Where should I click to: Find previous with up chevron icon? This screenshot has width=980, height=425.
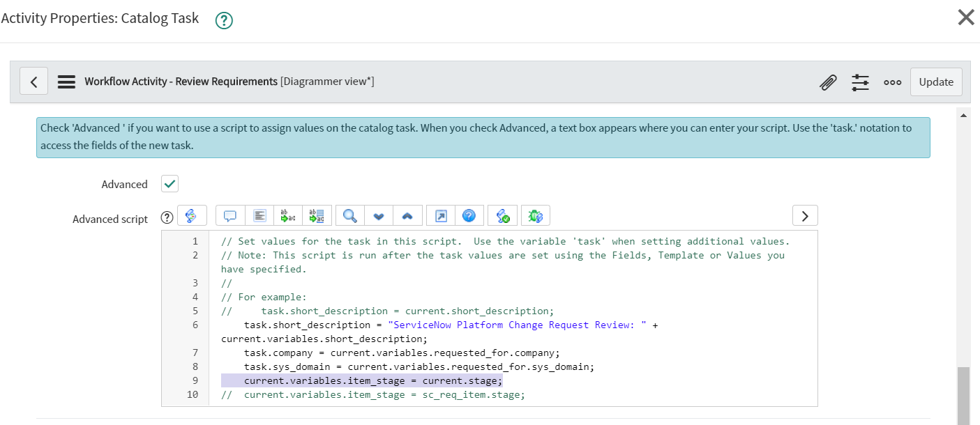407,216
